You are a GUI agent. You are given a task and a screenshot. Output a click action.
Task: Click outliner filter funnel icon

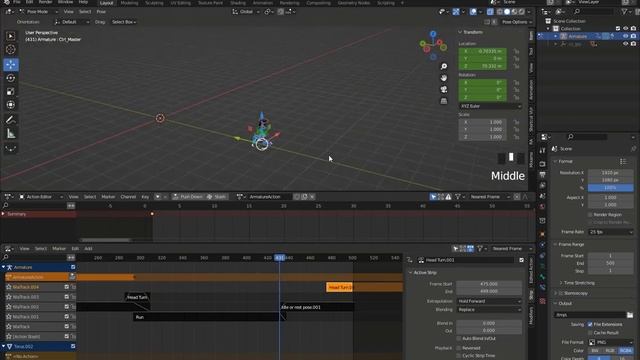(x=624, y=12)
